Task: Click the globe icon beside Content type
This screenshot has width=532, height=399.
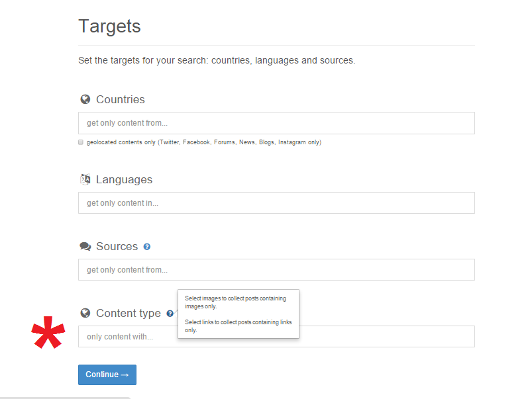Action: pos(85,313)
